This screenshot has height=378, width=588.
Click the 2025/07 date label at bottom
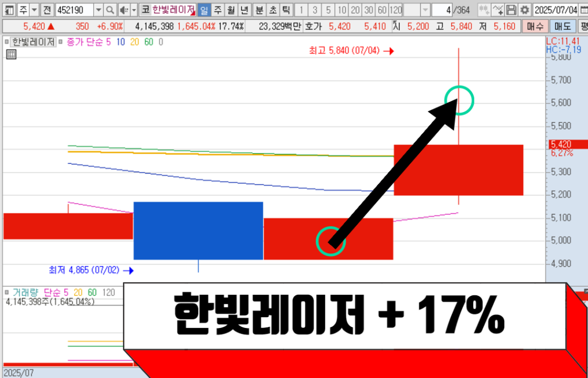pos(18,373)
